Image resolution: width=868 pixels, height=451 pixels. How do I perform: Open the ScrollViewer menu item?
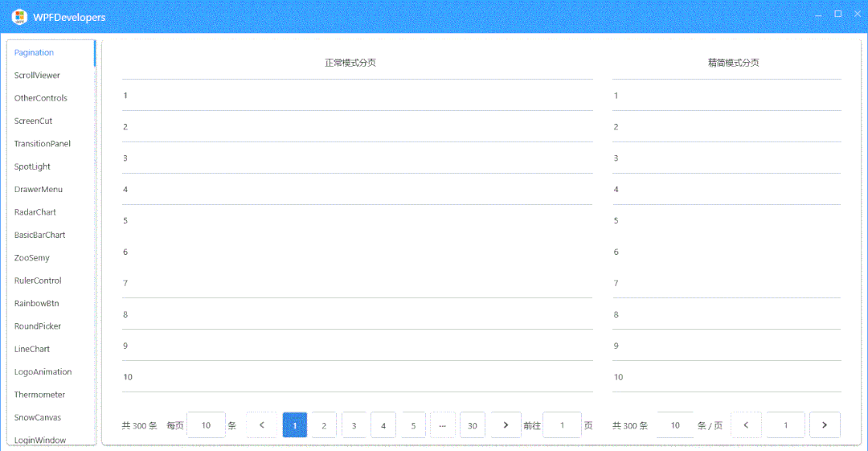(x=37, y=76)
